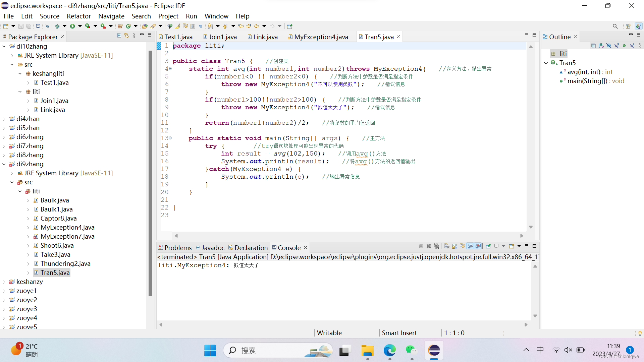Click the Open Type toolbar icon
The width and height of the screenshot is (644, 362).
145,26
